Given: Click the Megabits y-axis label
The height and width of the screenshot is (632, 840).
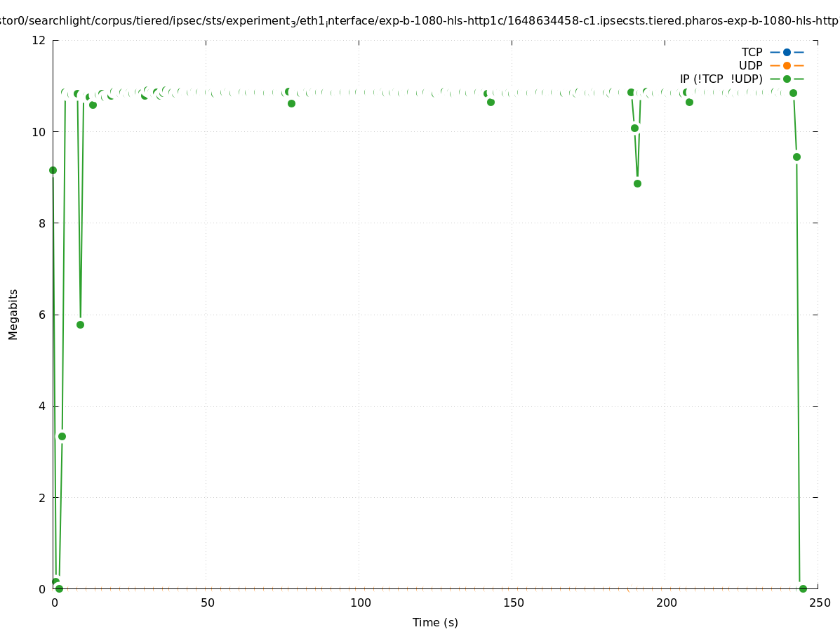Looking at the screenshot, I should 13,314.
